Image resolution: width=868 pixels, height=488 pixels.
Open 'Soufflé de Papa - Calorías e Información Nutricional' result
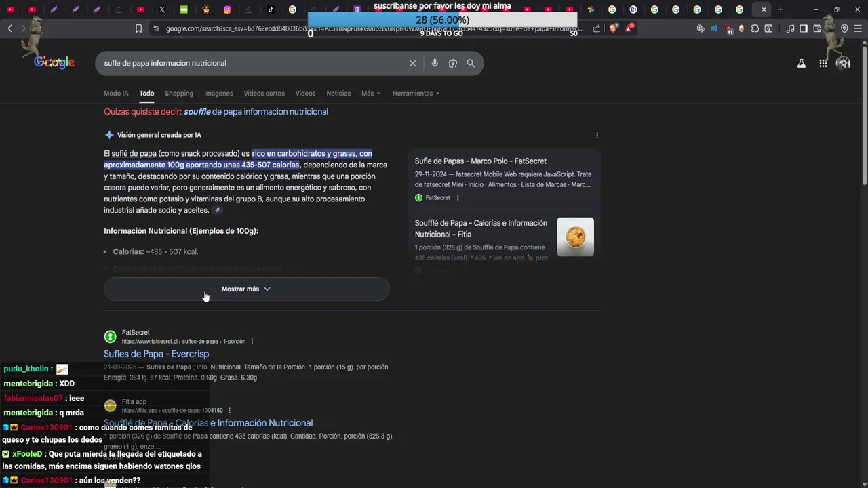pyautogui.click(x=208, y=423)
